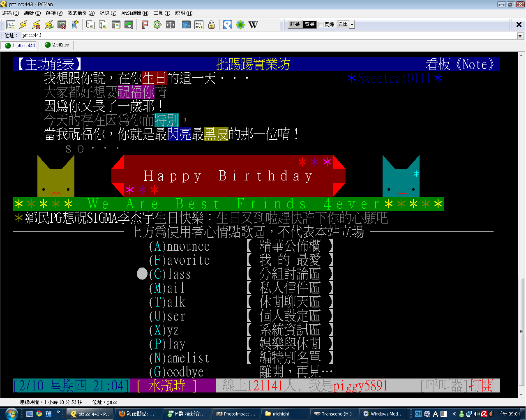
Task: Click the W Wikipedia icon
Action: click(253, 25)
